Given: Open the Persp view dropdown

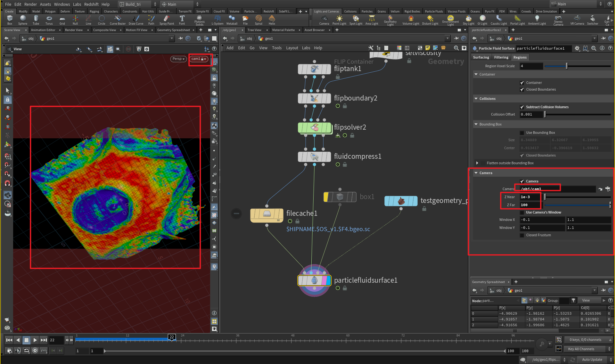Looking at the screenshot, I should (178, 59).
